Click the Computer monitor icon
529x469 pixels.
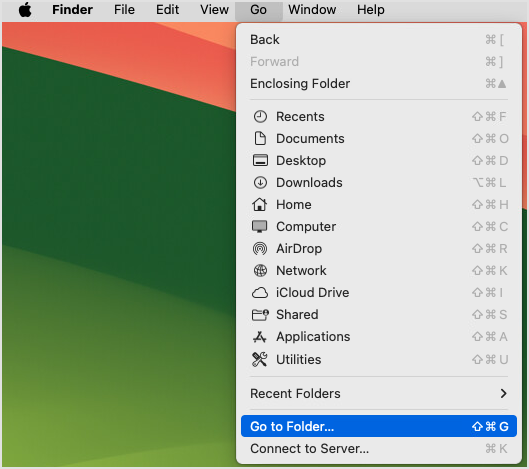[259, 226]
